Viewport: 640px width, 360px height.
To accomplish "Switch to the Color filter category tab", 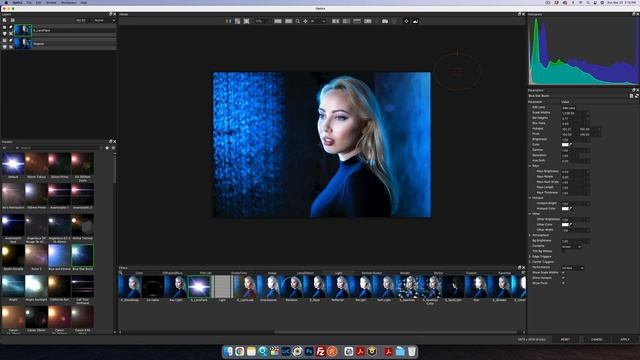I will tap(139, 273).
